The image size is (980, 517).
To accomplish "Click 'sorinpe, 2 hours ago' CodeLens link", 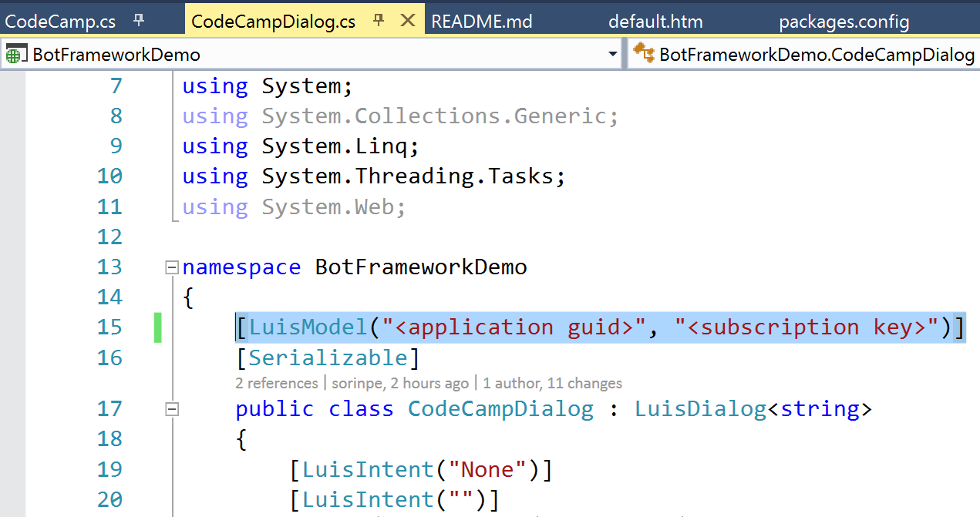I will click(x=400, y=383).
